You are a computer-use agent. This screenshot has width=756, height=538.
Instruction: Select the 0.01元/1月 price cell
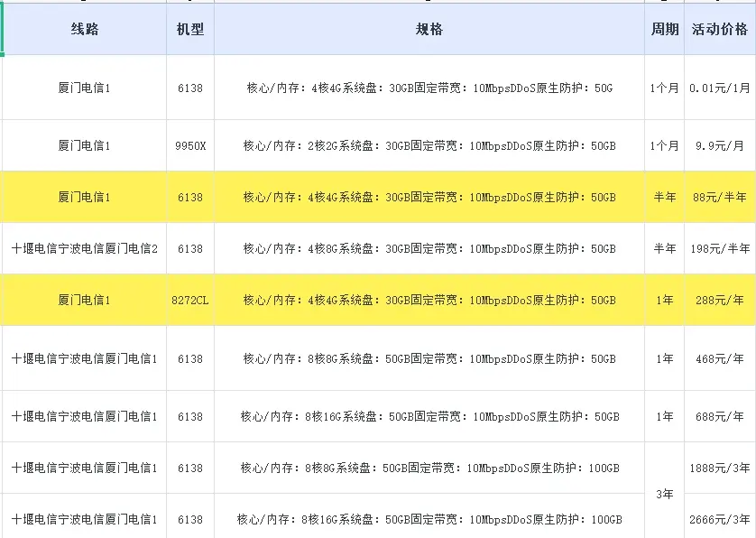click(x=720, y=88)
